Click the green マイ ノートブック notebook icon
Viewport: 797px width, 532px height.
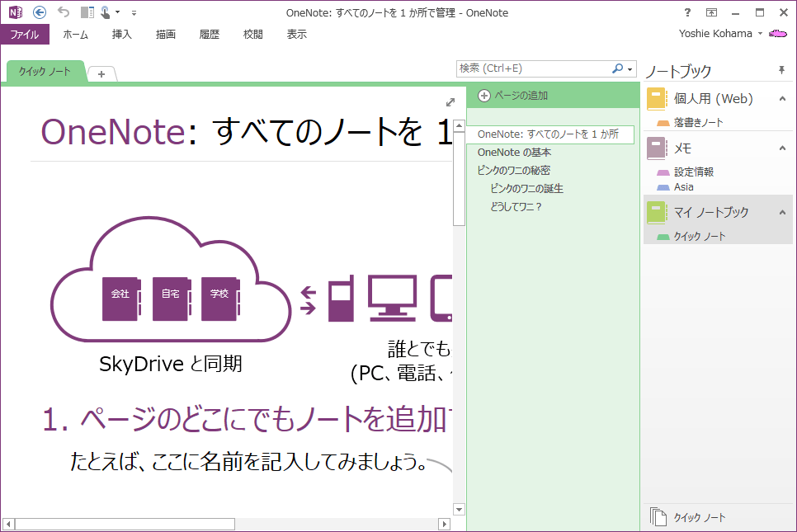click(x=656, y=213)
